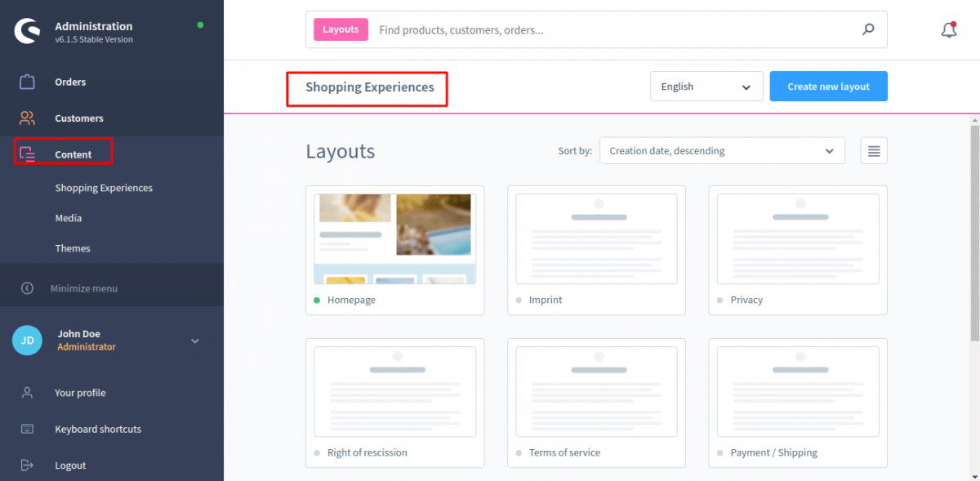Open the English language dropdown
The width and height of the screenshot is (980, 481).
[x=706, y=87]
